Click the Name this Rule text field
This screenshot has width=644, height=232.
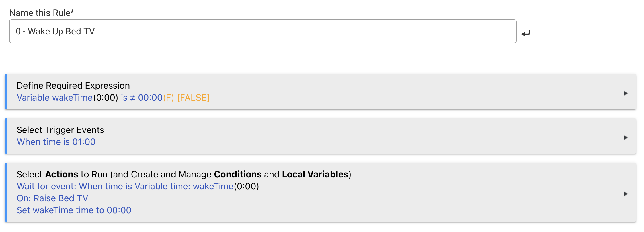pos(262,31)
